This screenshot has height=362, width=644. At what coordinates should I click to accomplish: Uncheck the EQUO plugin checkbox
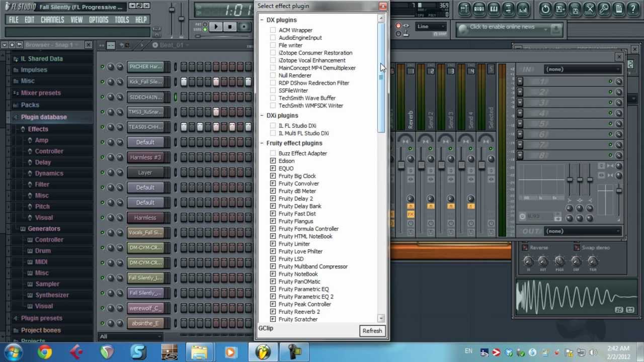pos(273,168)
